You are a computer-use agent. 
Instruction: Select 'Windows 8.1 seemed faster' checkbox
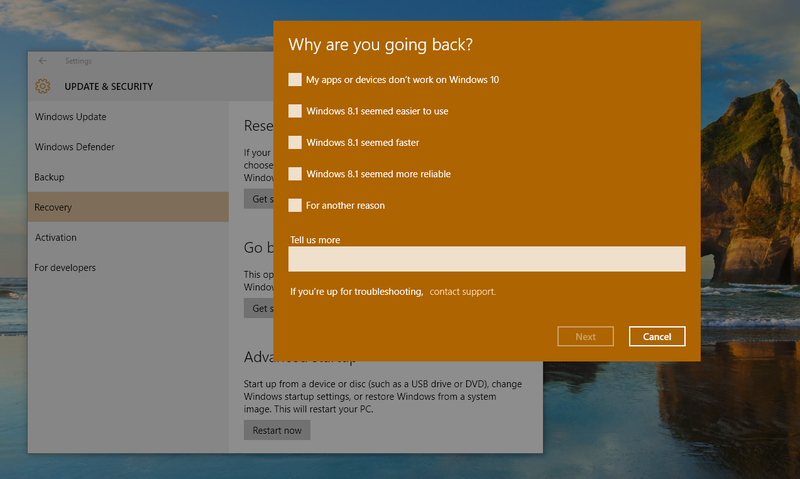pos(295,142)
